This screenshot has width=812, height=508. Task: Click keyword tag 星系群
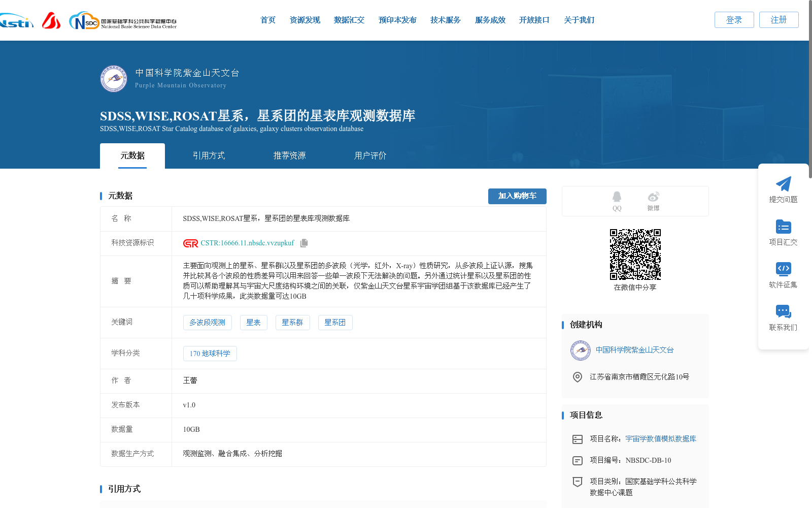click(x=292, y=323)
